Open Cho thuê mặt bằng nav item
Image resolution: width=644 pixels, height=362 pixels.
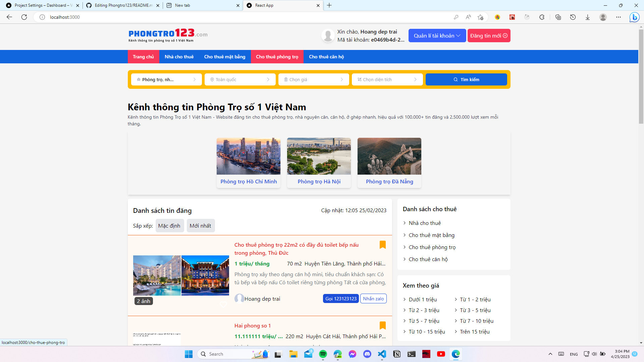(x=225, y=57)
